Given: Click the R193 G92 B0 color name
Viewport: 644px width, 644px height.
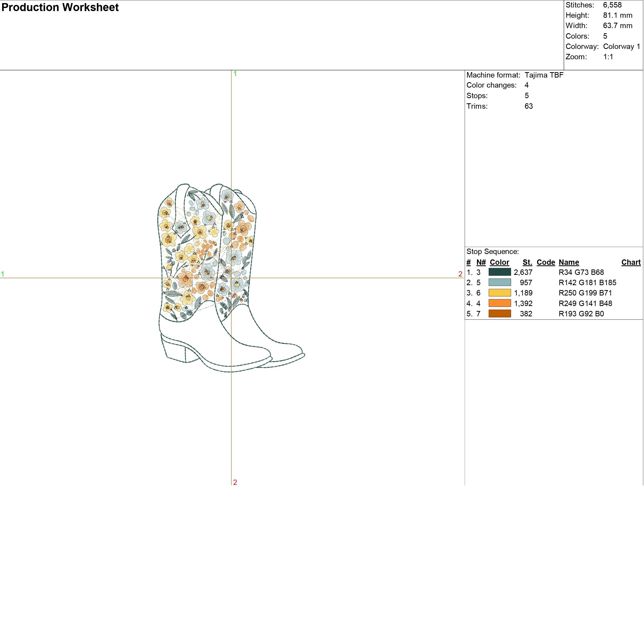Looking at the screenshot, I should pyautogui.click(x=581, y=313).
